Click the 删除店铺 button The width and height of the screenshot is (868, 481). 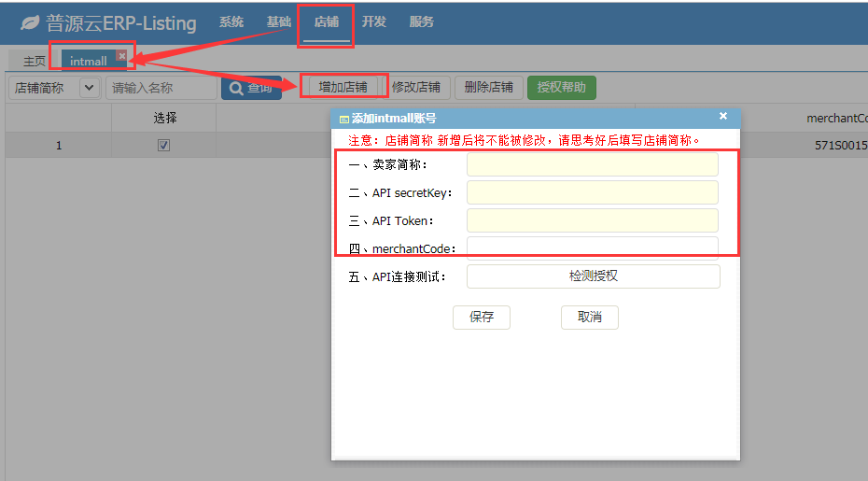(x=489, y=87)
